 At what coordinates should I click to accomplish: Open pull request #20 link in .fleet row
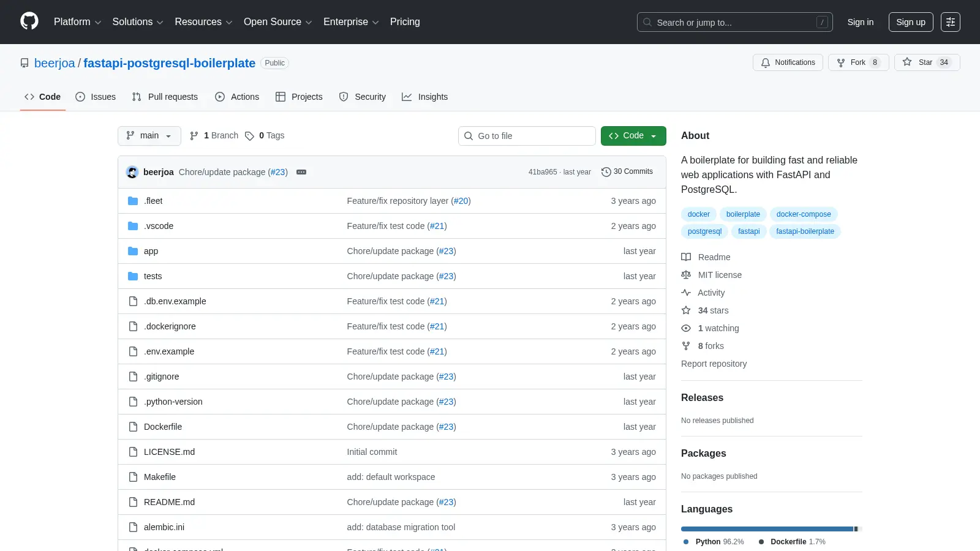click(x=461, y=201)
